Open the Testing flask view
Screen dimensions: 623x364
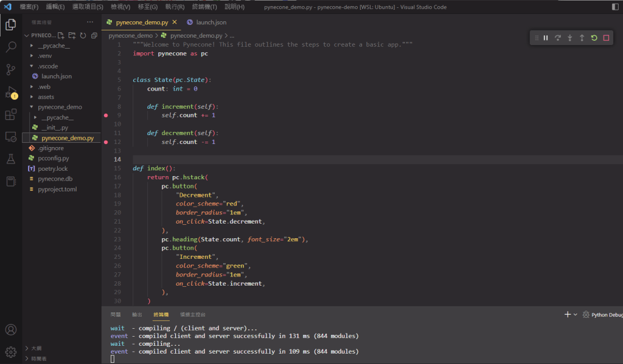tap(10, 159)
